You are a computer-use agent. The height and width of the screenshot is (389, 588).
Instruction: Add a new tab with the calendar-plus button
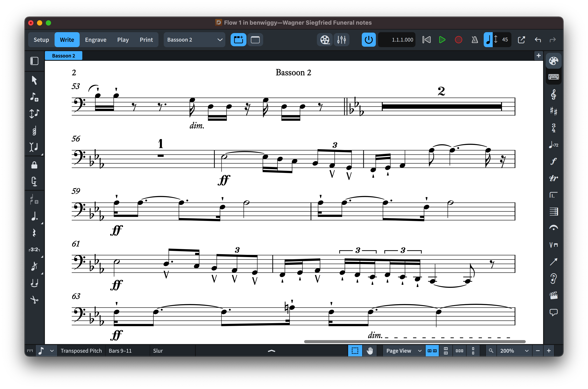pyautogui.click(x=238, y=40)
